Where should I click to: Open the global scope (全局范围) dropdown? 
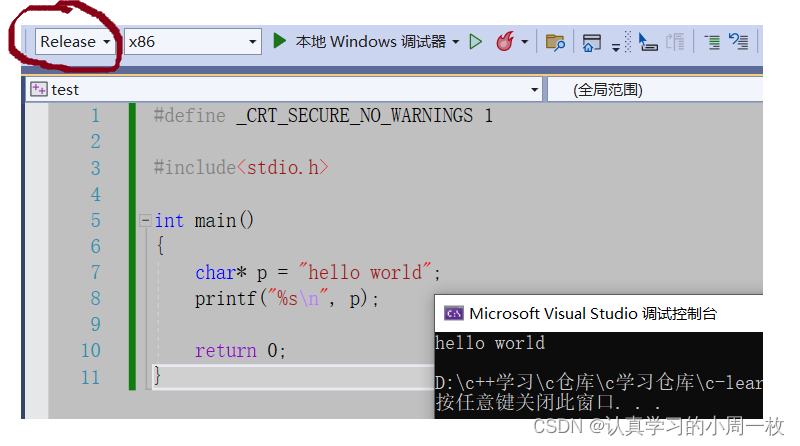[x=650, y=89]
